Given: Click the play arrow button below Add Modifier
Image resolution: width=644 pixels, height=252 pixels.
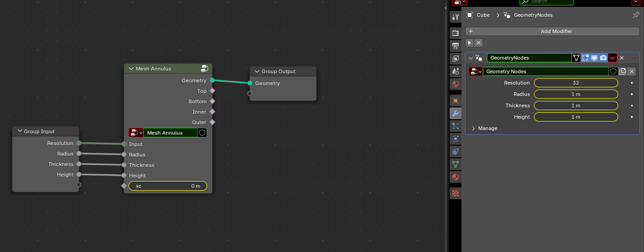Looking at the screenshot, I should [x=470, y=42].
